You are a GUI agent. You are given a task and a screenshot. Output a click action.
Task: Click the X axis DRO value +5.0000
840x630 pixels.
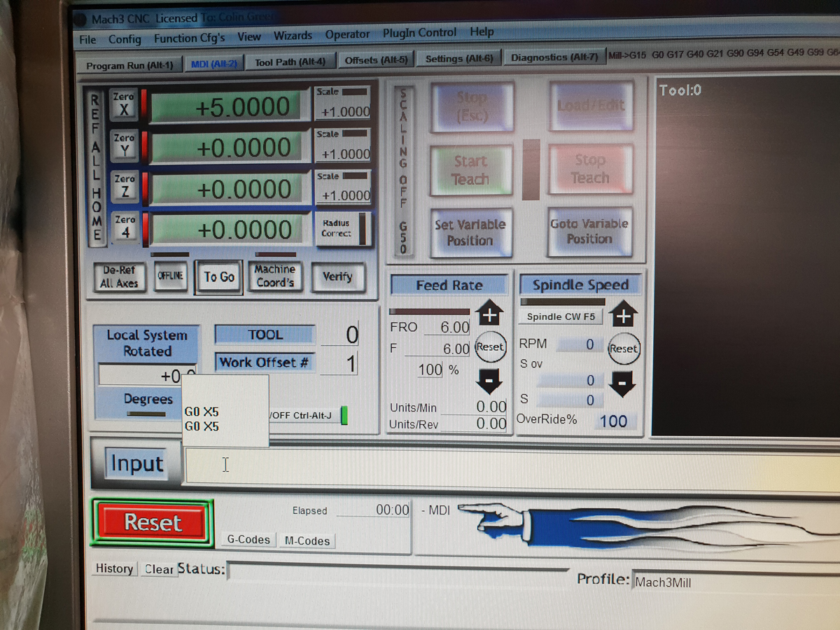[227, 107]
